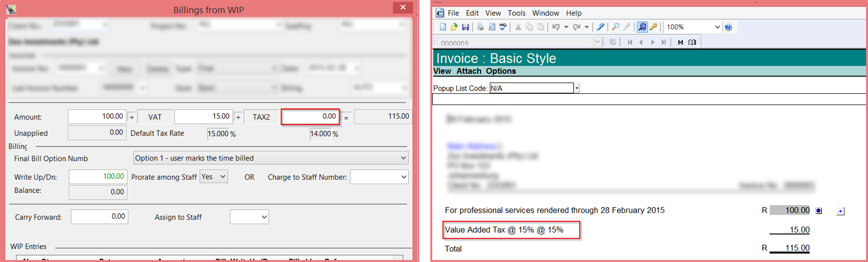The height and width of the screenshot is (262, 868).
Task: Click the Carry Forward input field
Action: [x=99, y=217]
